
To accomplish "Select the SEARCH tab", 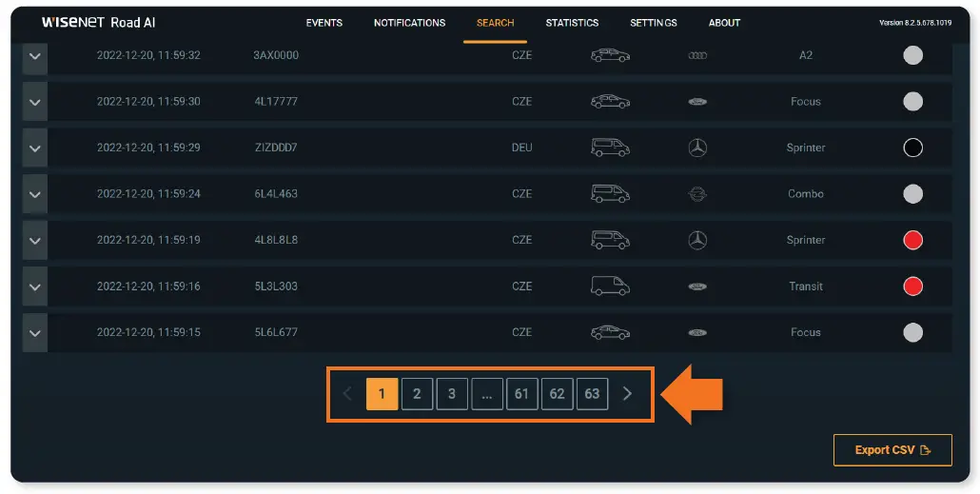I will pyautogui.click(x=495, y=23).
